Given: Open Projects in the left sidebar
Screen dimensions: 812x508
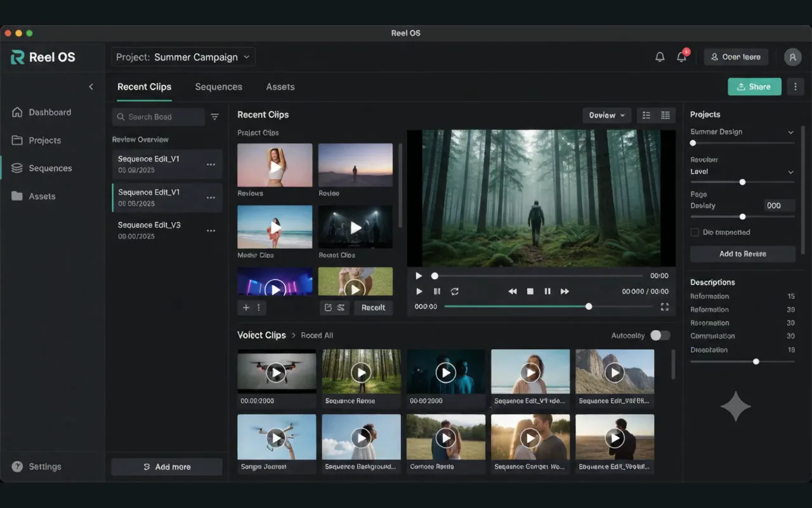Looking at the screenshot, I should pos(37,140).
